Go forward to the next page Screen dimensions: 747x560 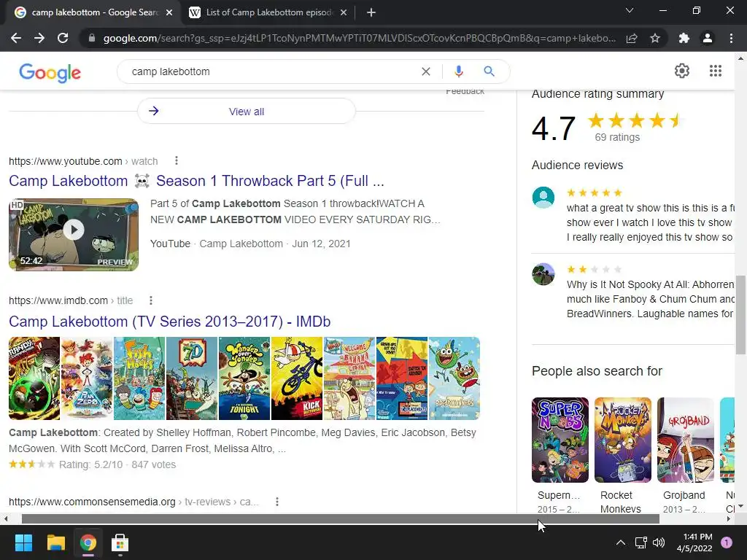coord(39,38)
